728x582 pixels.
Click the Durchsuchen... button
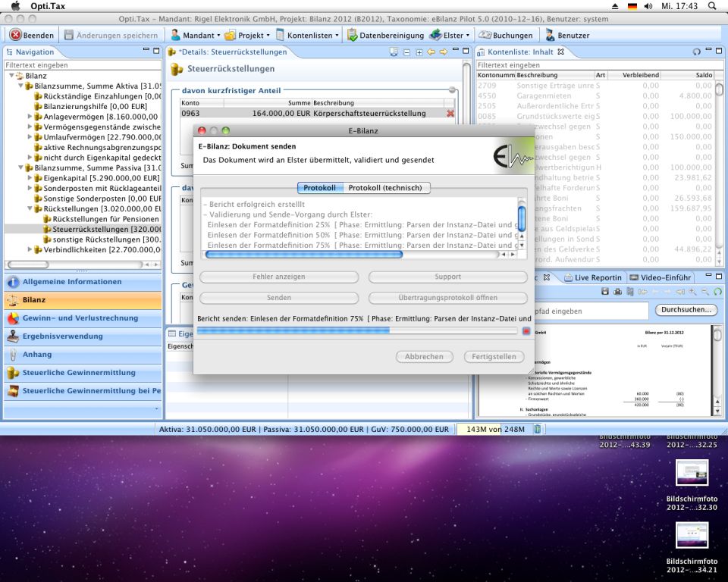(686, 309)
